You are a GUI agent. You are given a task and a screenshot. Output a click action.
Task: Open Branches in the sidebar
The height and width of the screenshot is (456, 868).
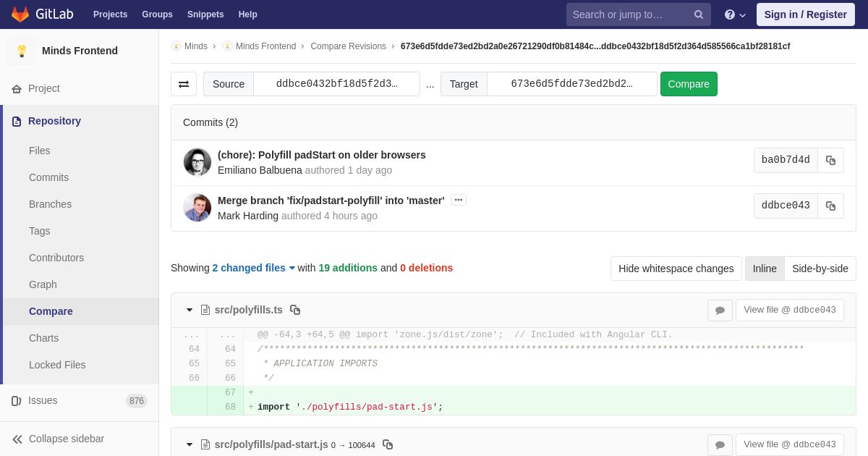pyautogui.click(x=50, y=204)
